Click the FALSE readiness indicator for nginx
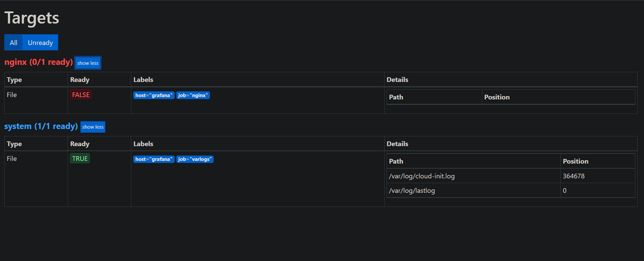The height and width of the screenshot is (261, 644). [80, 94]
